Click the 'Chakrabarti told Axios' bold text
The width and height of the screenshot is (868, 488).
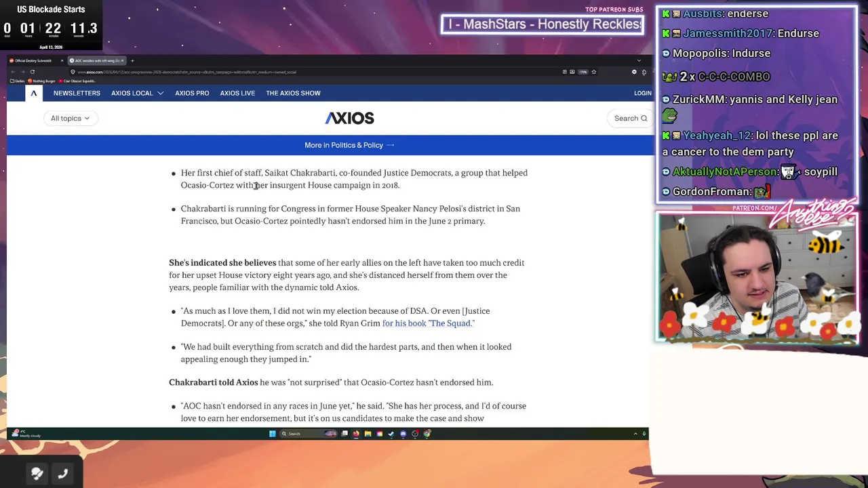click(x=214, y=382)
